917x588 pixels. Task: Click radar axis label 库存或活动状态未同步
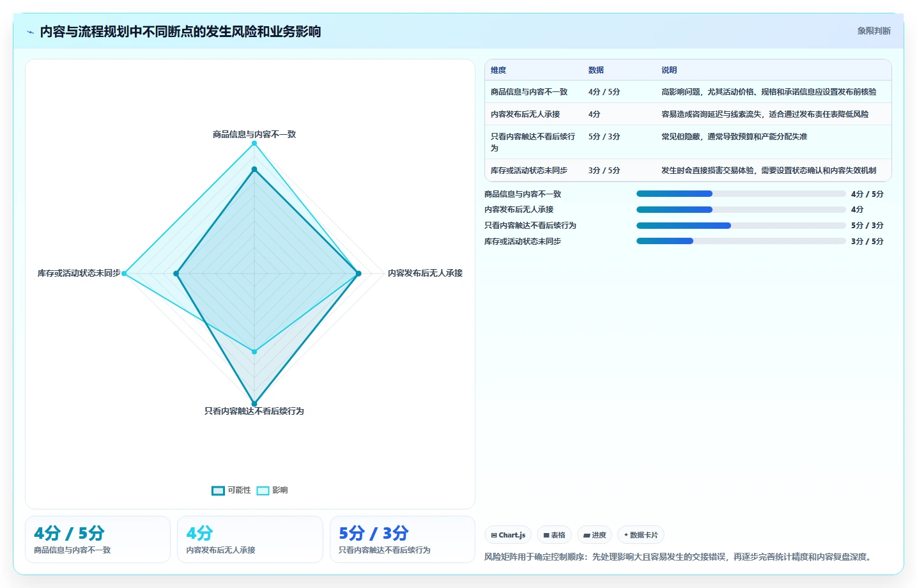pos(79,273)
